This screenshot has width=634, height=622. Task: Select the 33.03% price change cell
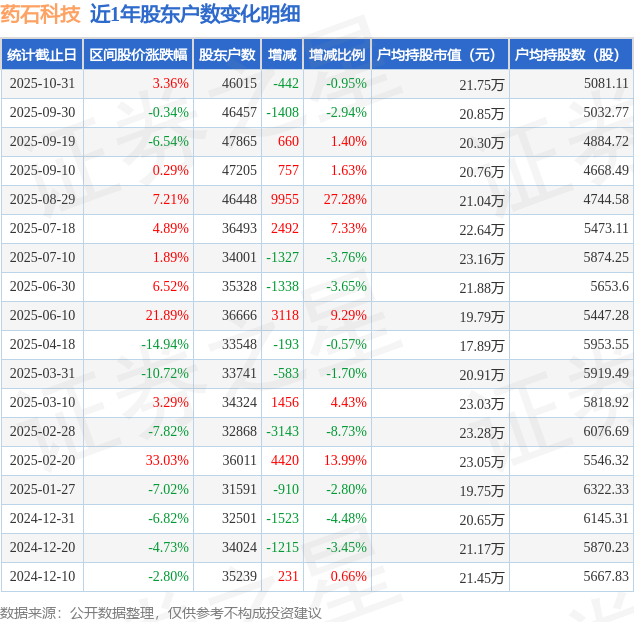tap(167, 460)
